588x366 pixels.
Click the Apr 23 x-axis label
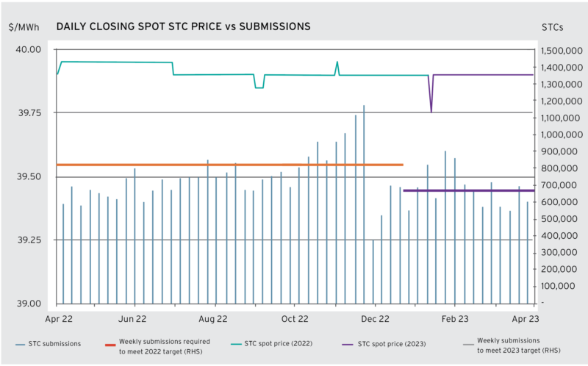526,319
